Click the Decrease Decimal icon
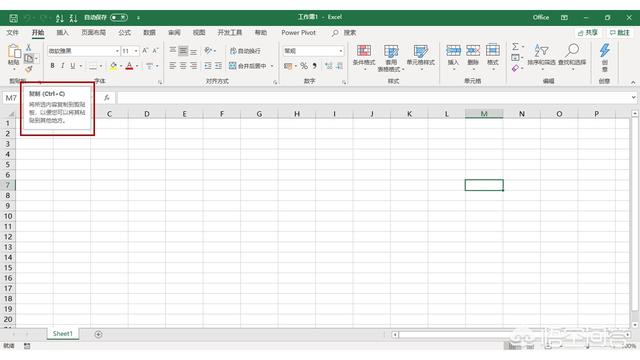Viewport: 640px width, 360px height. coord(340,66)
